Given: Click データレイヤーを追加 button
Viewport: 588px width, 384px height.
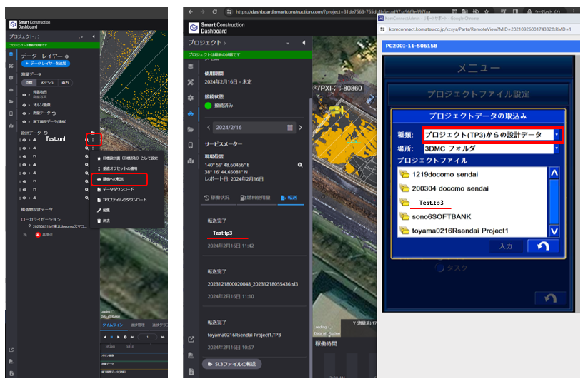Looking at the screenshot, I should [x=44, y=64].
